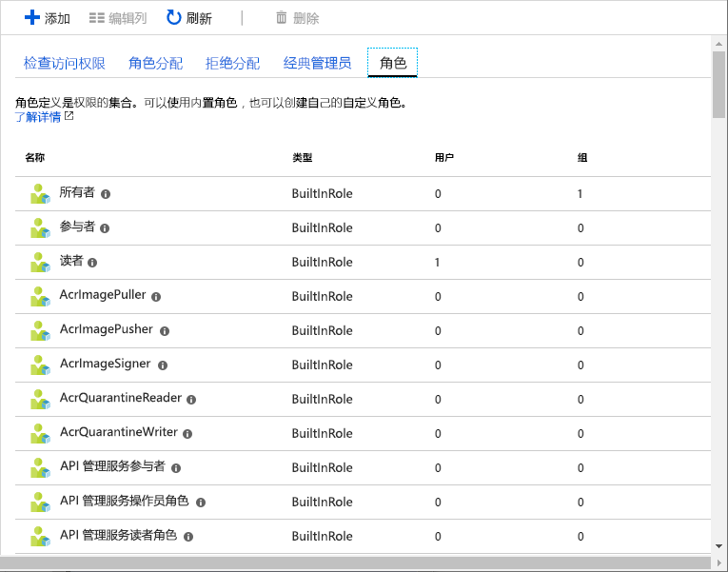Select the 参与者 role name
Screen dimensions: 728x572
point(77,227)
